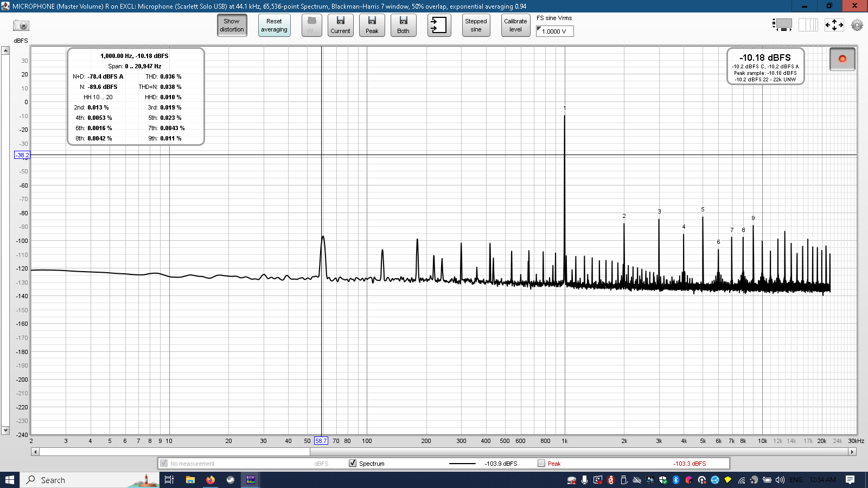Open REW app icon in taskbar

tap(251, 480)
